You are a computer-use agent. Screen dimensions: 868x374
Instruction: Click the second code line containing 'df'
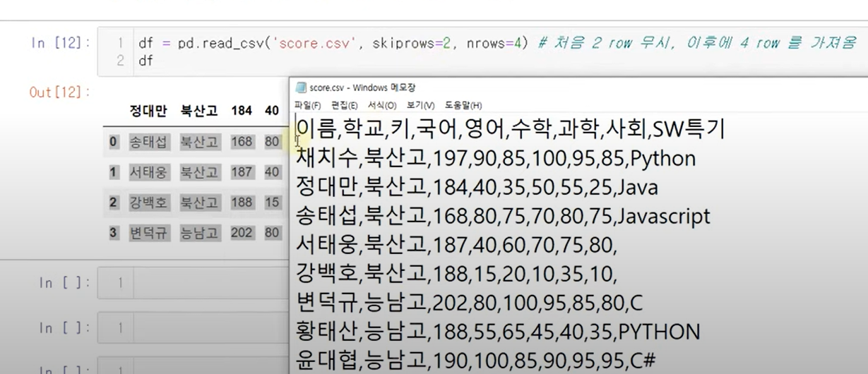[x=145, y=61]
